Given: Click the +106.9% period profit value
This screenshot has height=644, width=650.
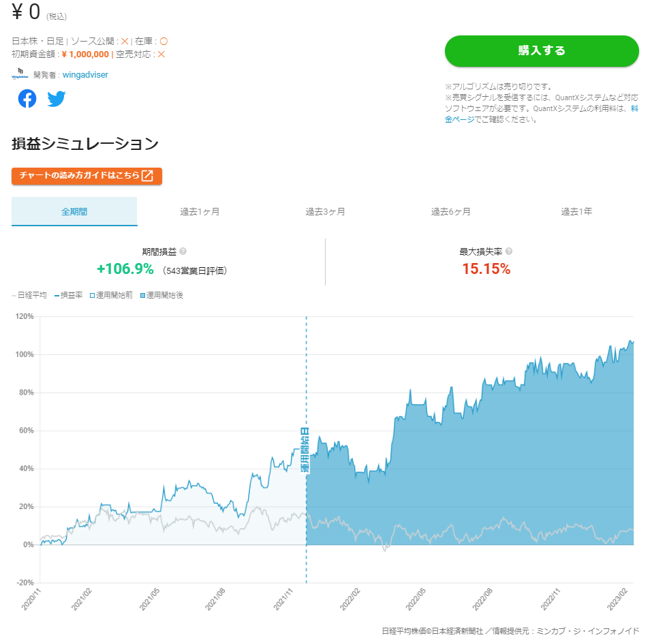Looking at the screenshot, I should pyautogui.click(x=125, y=269).
